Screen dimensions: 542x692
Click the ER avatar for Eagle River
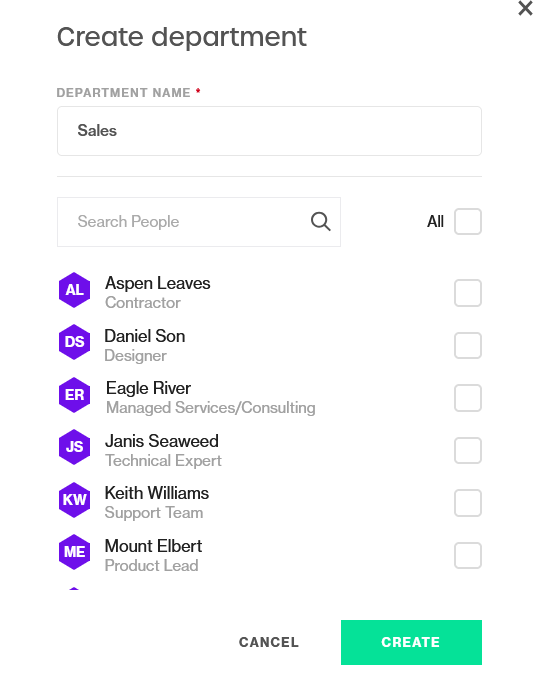(x=75, y=395)
